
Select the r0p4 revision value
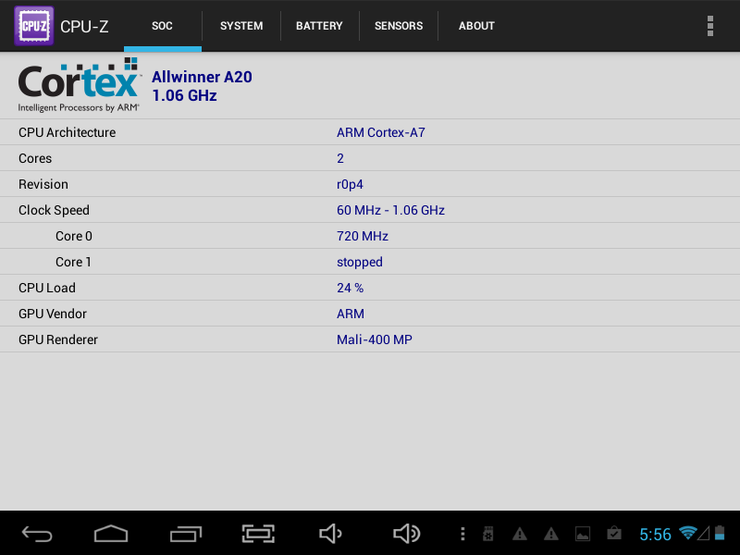tap(350, 185)
